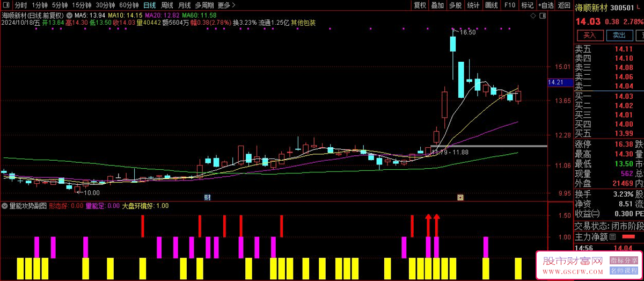
Task: Click the 标记 mark button
Action: [x=527, y=5]
